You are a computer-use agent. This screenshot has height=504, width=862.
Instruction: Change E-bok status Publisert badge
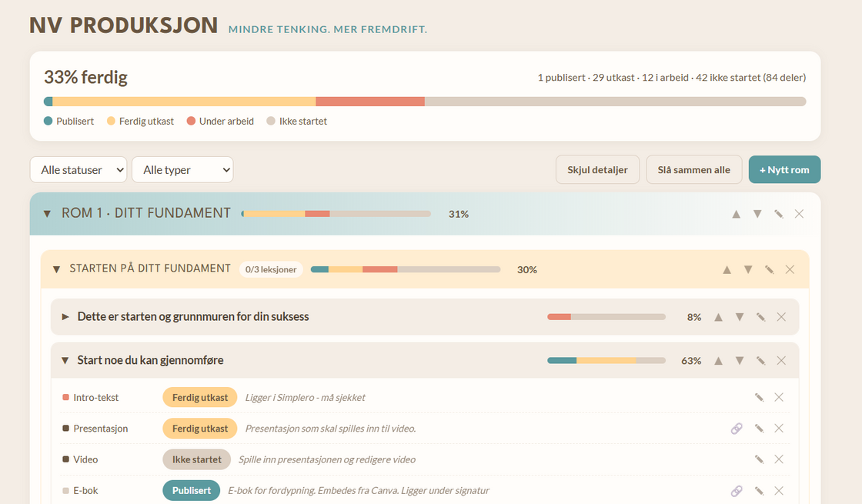192,491
